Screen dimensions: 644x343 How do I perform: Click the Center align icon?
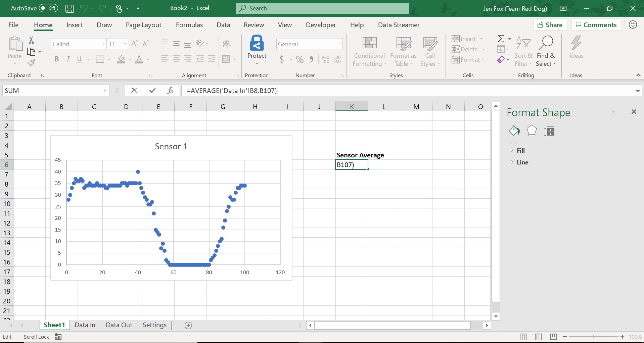click(x=176, y=59)
